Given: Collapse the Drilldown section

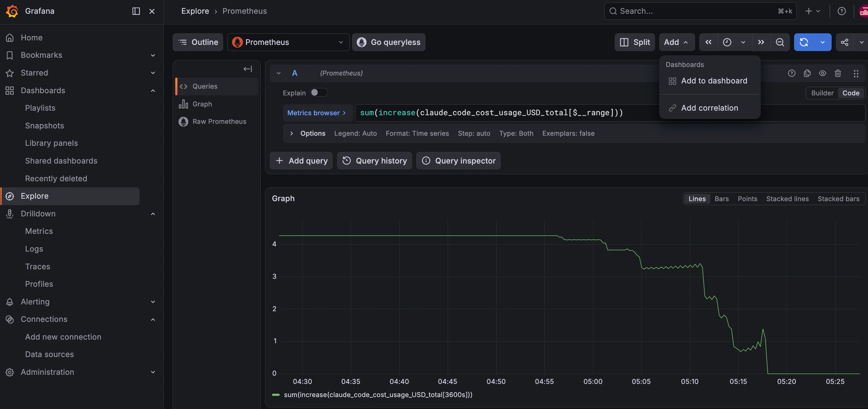Looking at the screenshot, I should click(153, 214).
